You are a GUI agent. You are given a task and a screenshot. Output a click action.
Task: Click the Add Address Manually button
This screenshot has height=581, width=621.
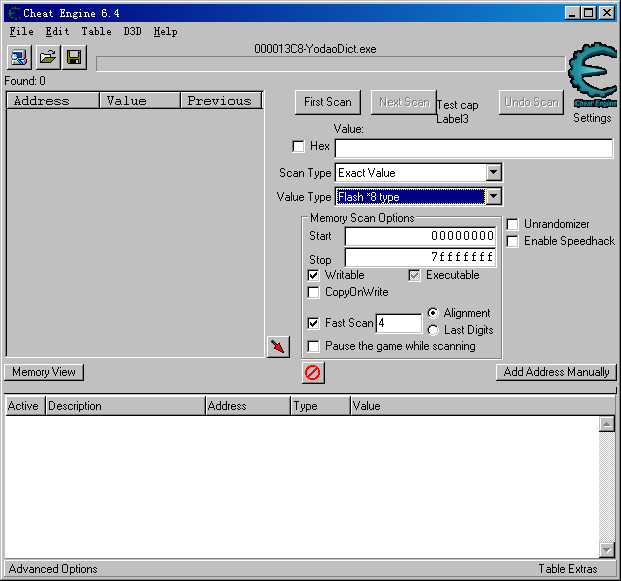556,372
